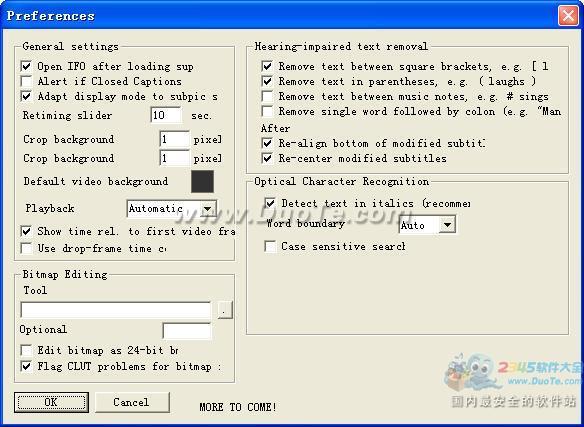Toggle Remove text in parentheses checkbox

click(267, 81)
